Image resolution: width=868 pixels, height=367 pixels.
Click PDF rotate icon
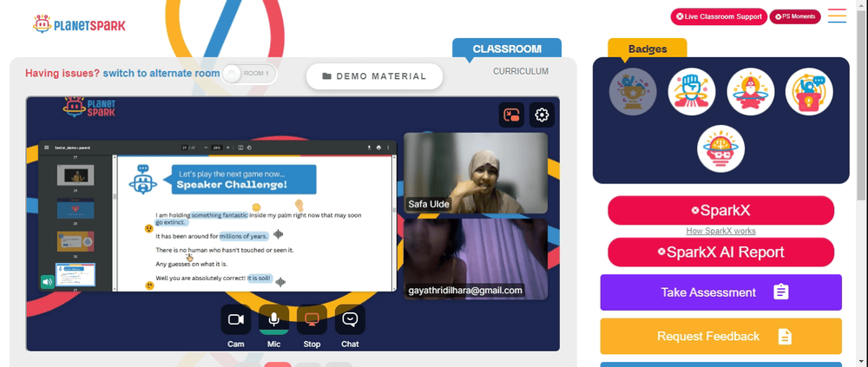249,147
